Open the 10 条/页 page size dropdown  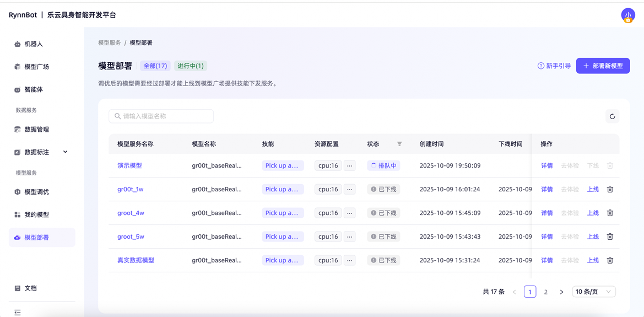coord(594,292)
